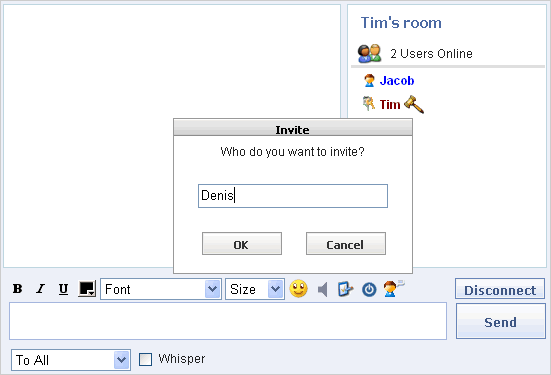Click the invite name field containing Denis
The image size is (551, 375).
tap(293, 196)
